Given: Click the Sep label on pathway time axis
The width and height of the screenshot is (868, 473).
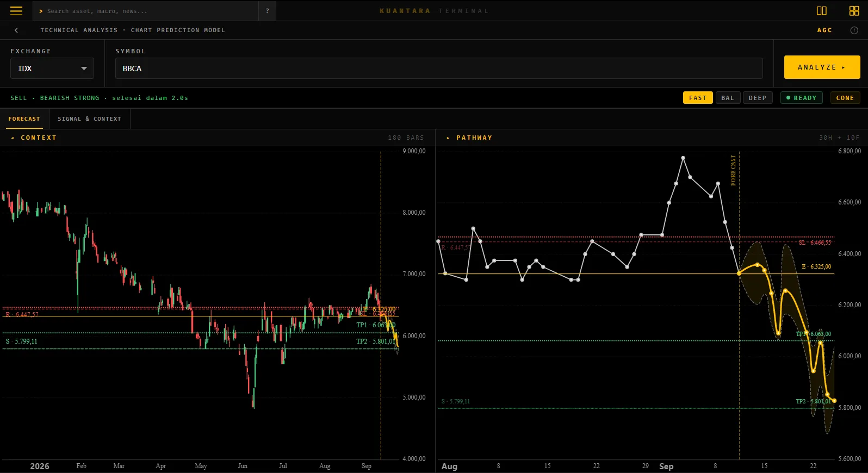Looking at the screenshot, I should point(666,466).
